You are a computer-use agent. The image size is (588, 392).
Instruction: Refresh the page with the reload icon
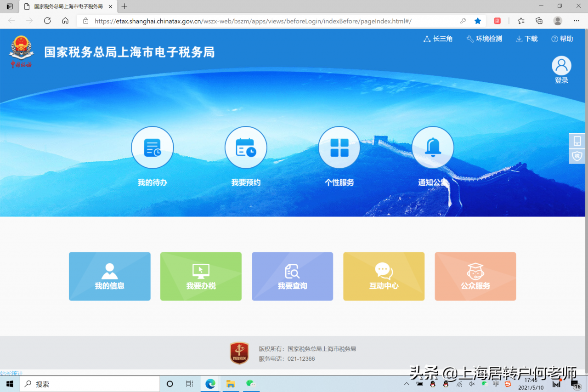47,21
